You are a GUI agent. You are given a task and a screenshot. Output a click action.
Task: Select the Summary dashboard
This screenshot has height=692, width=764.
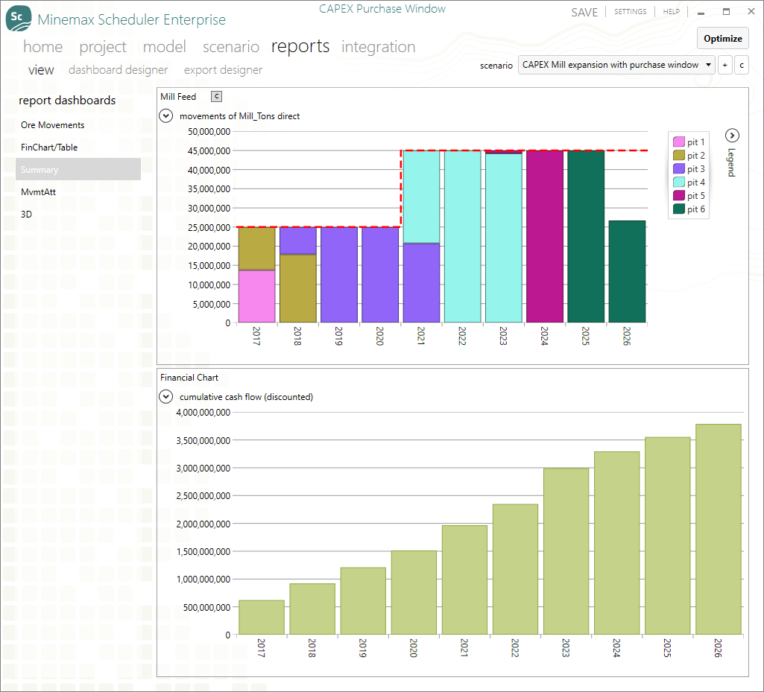point(78,169)
